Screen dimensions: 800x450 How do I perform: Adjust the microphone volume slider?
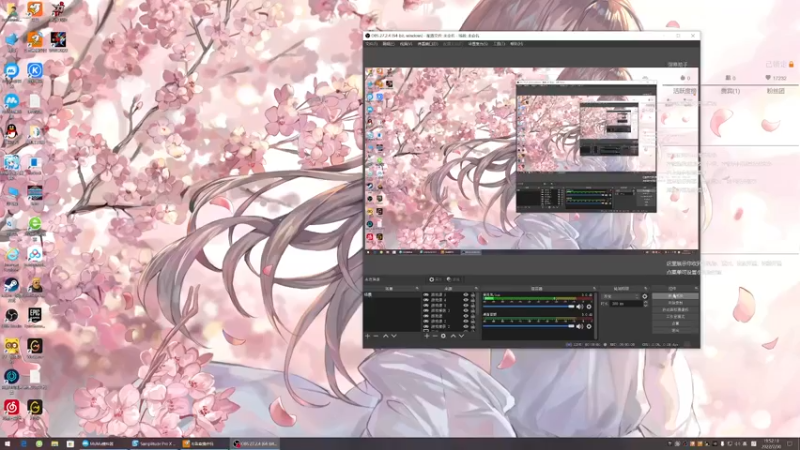point(529,326)
